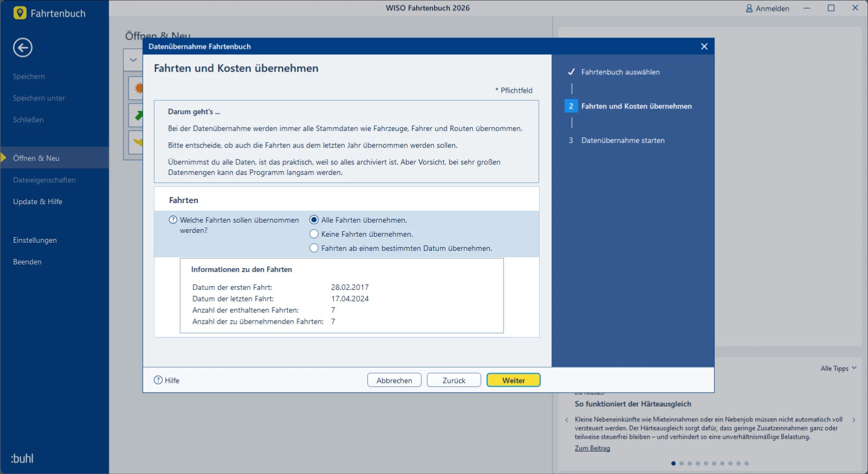
Task: Click the Zurück button
Action: pyautogui.click(x=454, y=380)
